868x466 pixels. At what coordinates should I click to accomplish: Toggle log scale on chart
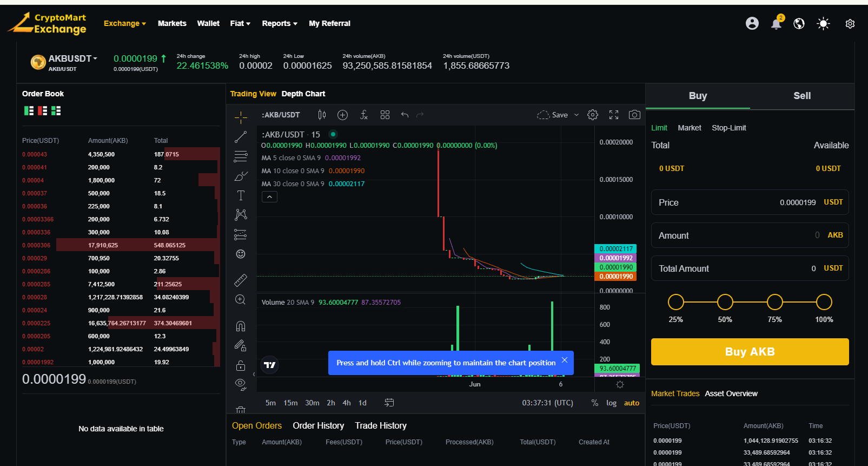(611, 403)
